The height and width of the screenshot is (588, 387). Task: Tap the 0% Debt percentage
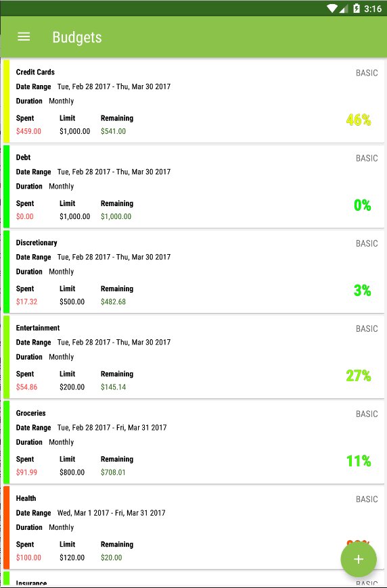(362, 205)
